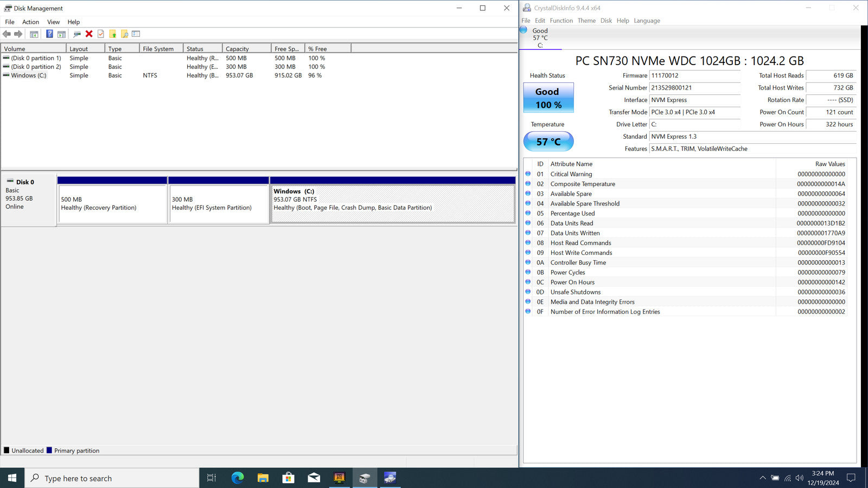
Task: Click the Firmware field 11170012
Action: 695,75
